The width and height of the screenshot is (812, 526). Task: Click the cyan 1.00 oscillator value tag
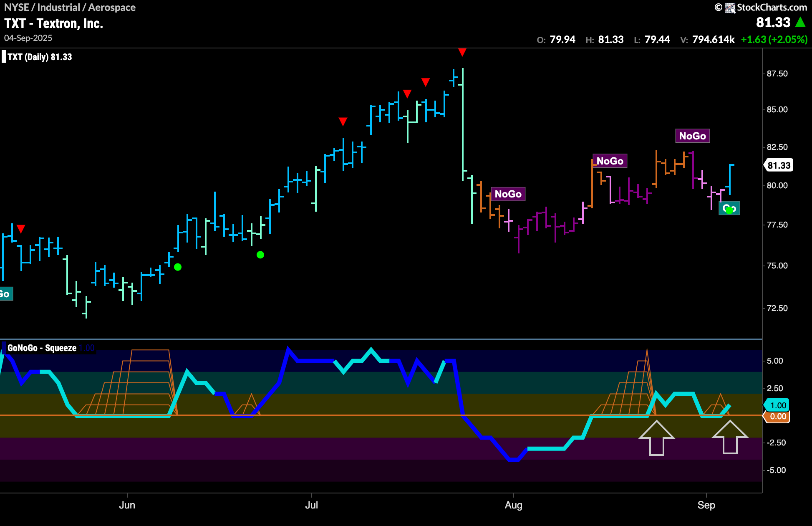[x=777, y=405]
